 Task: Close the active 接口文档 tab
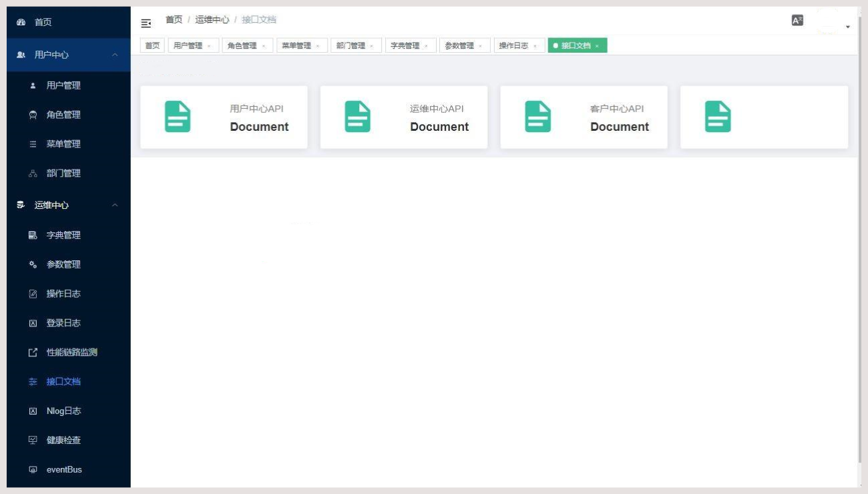tap(597, 46)
